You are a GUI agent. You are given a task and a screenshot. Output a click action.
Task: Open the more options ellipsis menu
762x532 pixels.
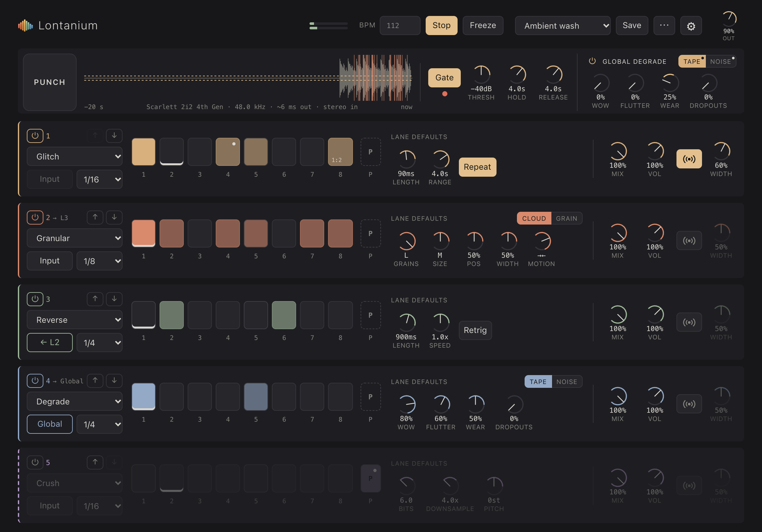pos(664,26)
